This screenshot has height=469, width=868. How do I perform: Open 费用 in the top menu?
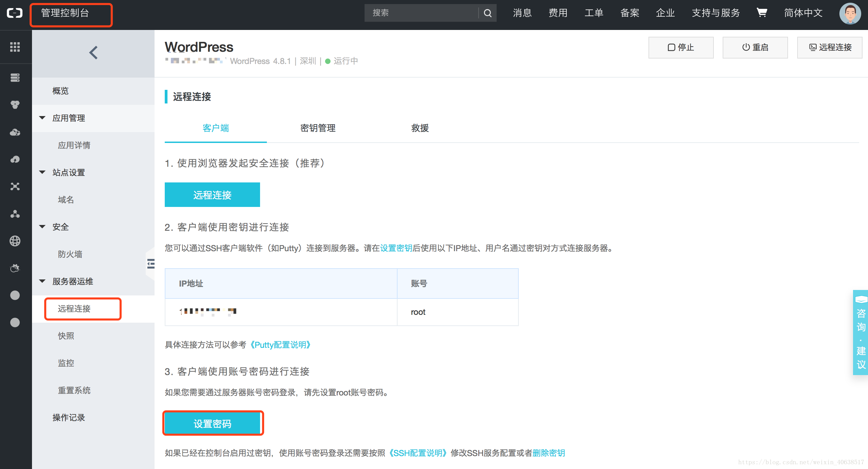[558, 13]
